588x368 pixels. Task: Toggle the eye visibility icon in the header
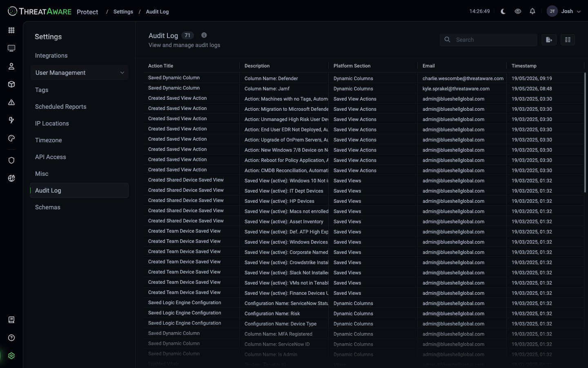[518, 11]
